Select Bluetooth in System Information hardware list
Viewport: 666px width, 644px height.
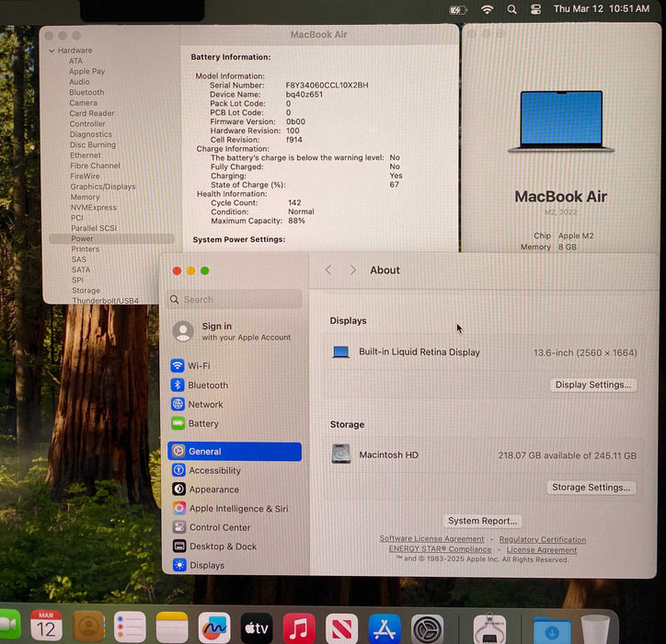pos(86,92)
